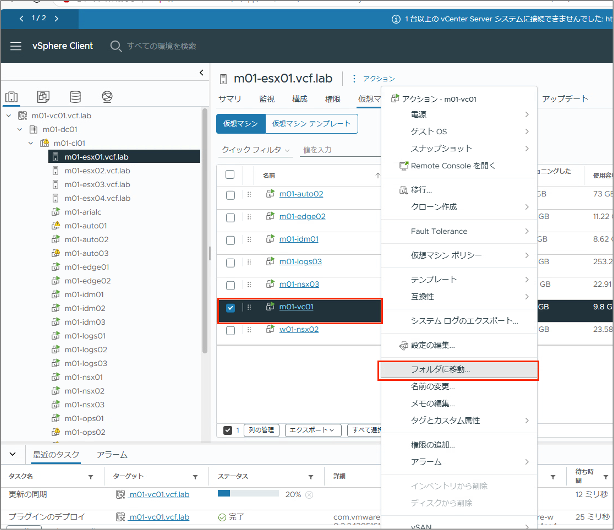Click the m01-auto01 VM warning icon in tree

[56, 226]
